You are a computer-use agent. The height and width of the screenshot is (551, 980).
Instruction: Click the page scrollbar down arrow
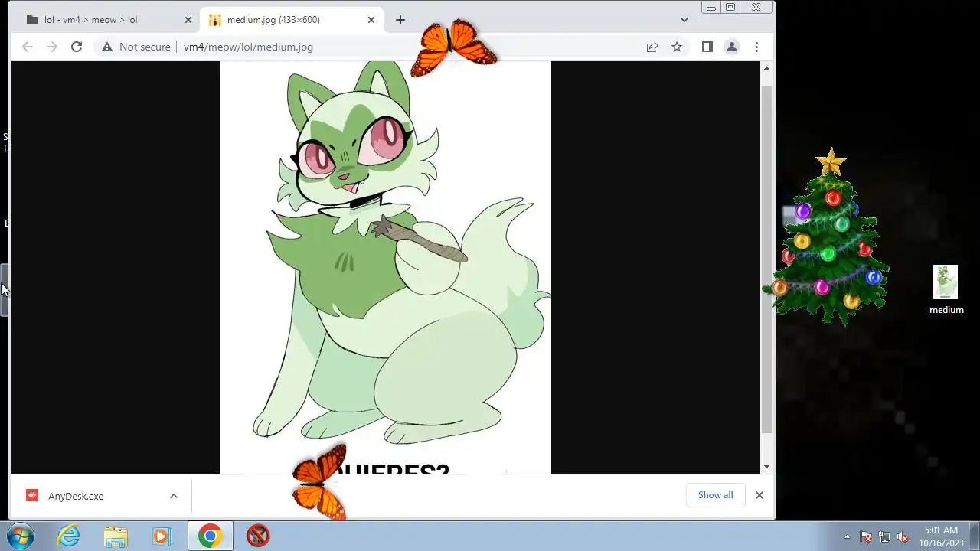tap(767, 466)
